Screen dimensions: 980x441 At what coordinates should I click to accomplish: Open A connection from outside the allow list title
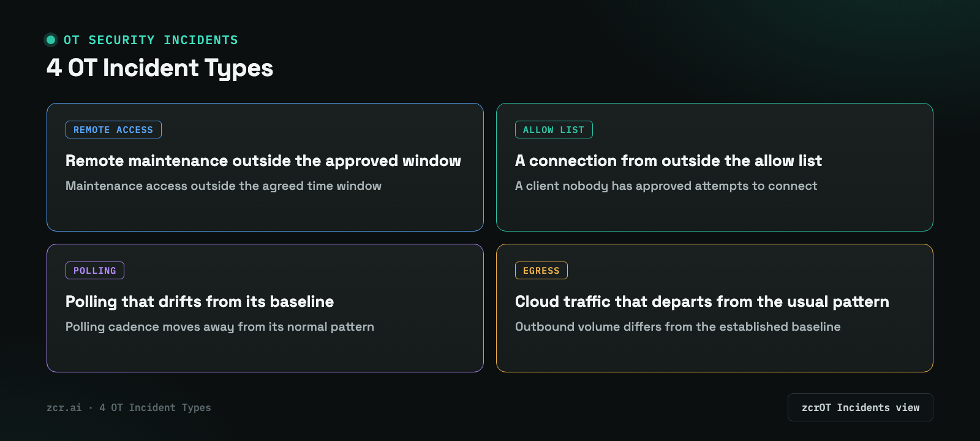tap(668, 160)
